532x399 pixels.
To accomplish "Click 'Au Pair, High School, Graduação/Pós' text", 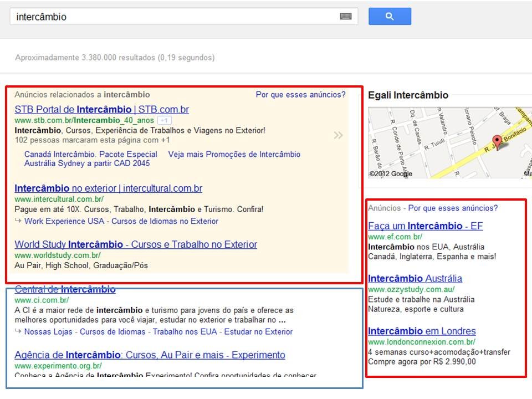I will pos(81,265).
